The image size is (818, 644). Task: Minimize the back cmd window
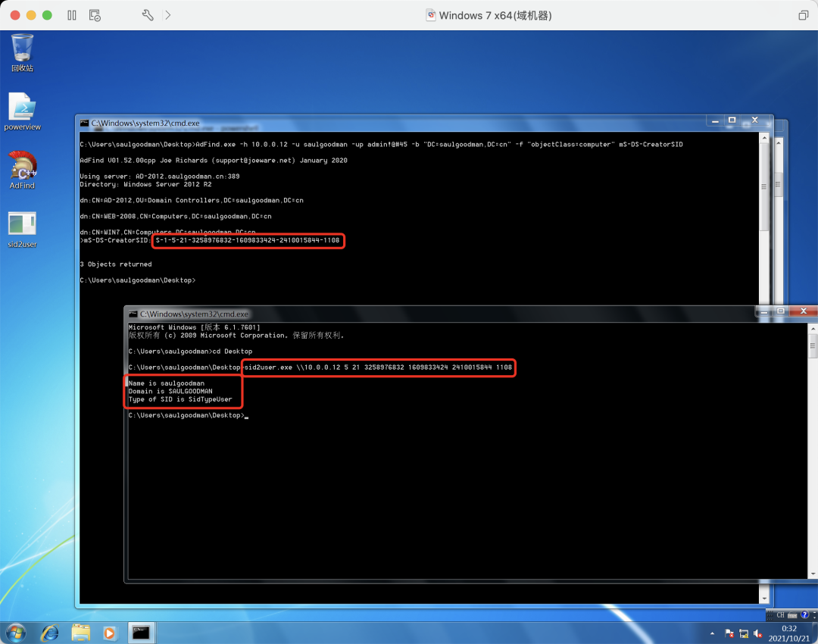tap(715, 120)
